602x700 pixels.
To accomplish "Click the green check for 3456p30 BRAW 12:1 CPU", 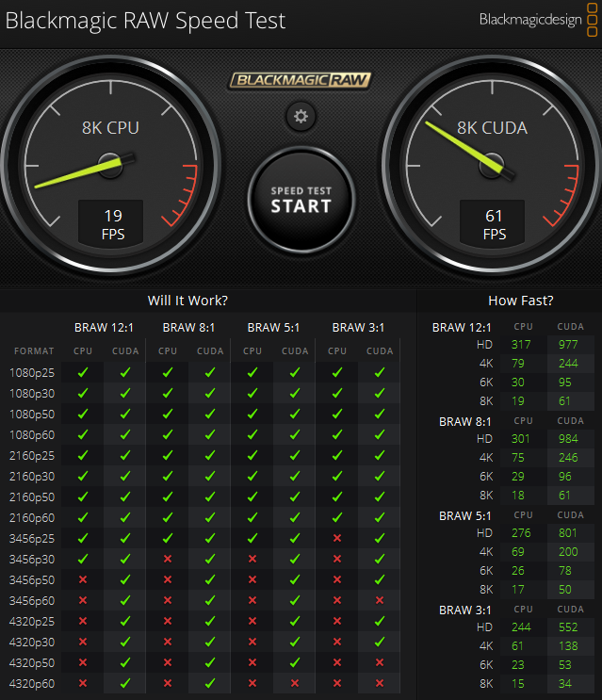I will point(83,559).
